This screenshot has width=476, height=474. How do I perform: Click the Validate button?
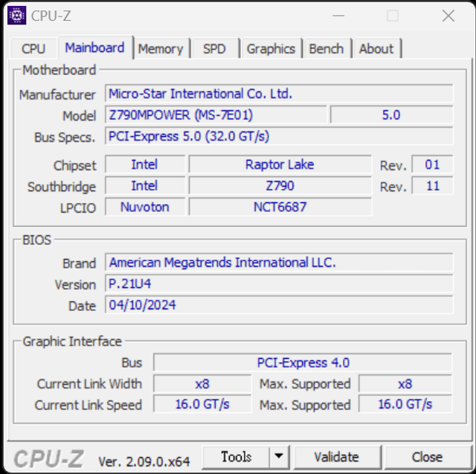tap(337, 457)
